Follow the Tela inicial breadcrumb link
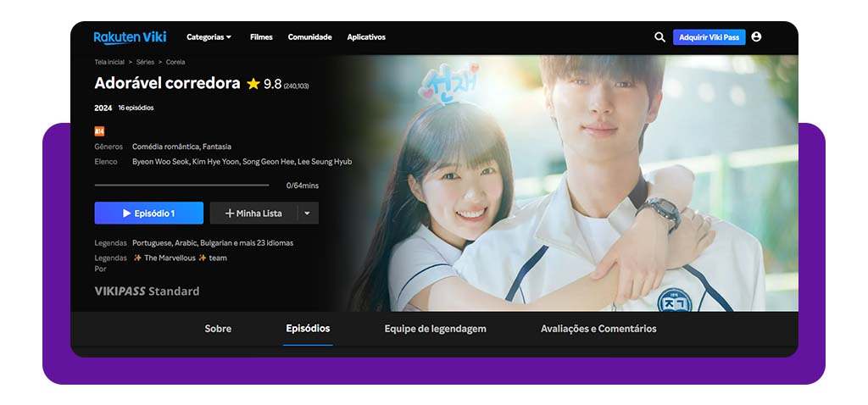 109,62
